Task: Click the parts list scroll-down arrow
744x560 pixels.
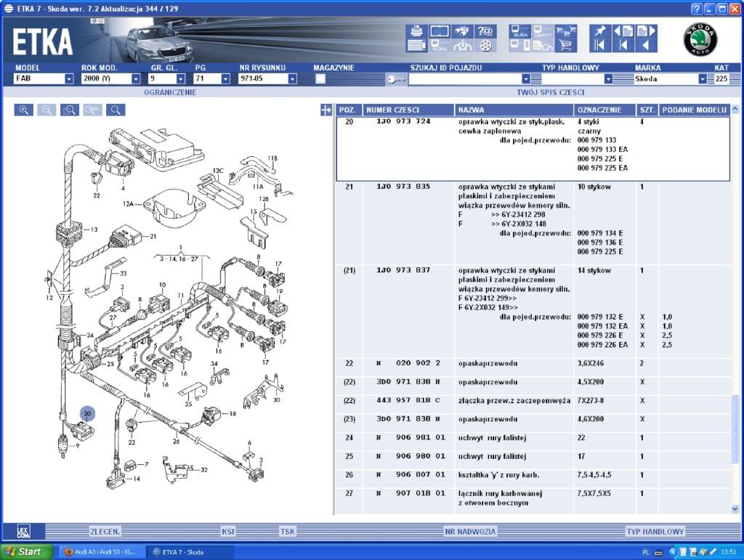Action: coord(735,508)
